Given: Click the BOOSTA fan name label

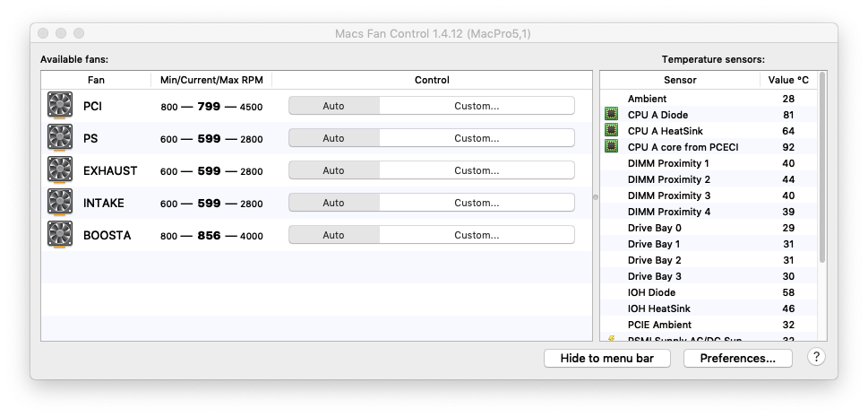Looking at the screenshot, I should 107,235.
